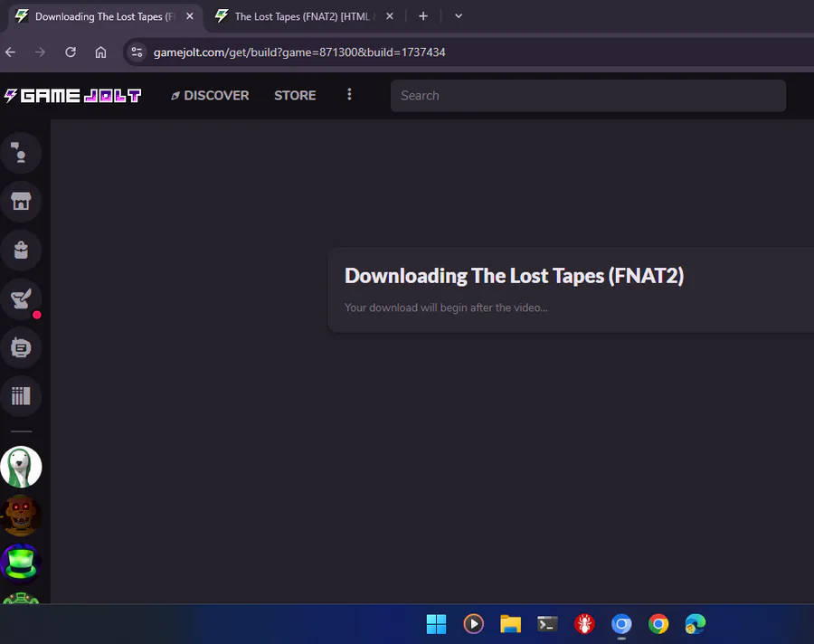
Task: Go back to the previous page
Action: [x=10, y=52]
